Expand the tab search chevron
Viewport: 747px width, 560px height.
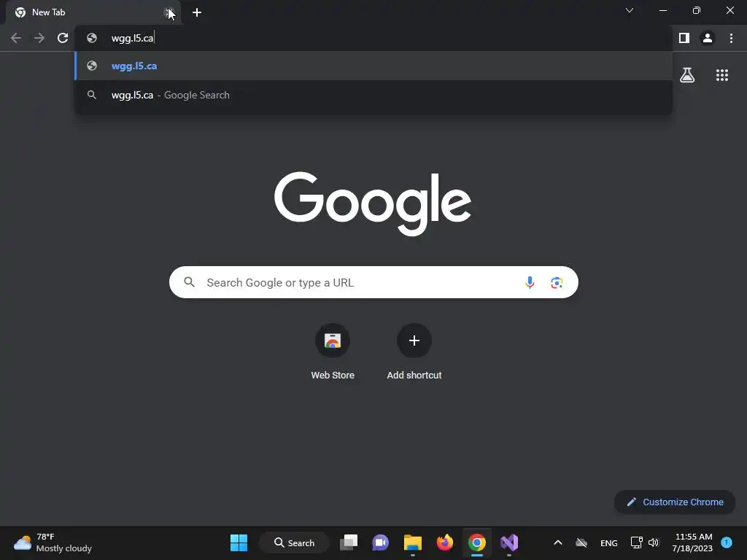630,10
